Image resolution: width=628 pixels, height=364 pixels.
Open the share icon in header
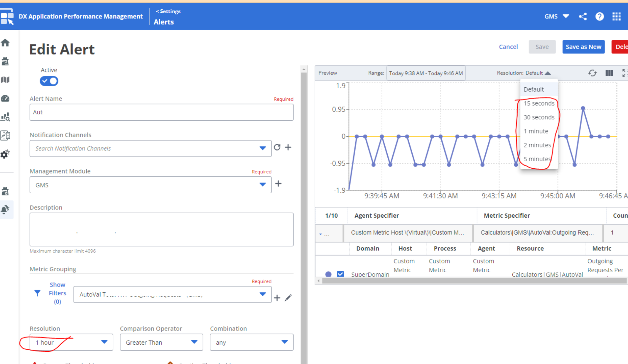point(583,16)
